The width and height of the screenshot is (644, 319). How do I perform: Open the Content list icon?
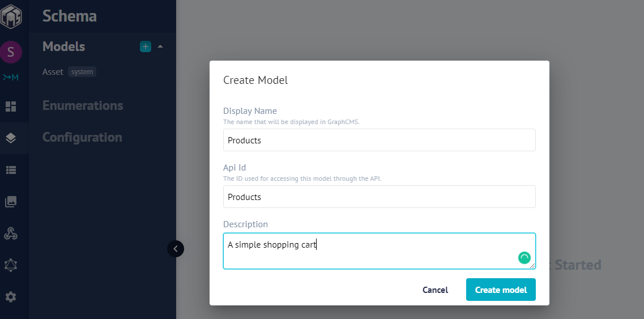point(11,170)
